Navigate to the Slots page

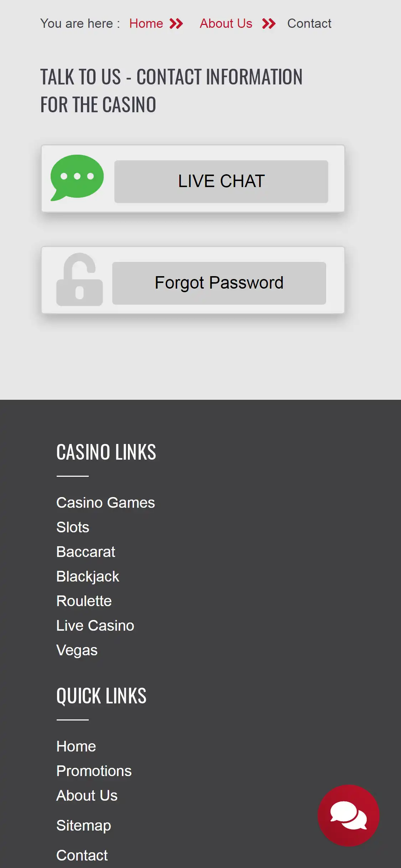pyautogui.click(x=73, y=527)
